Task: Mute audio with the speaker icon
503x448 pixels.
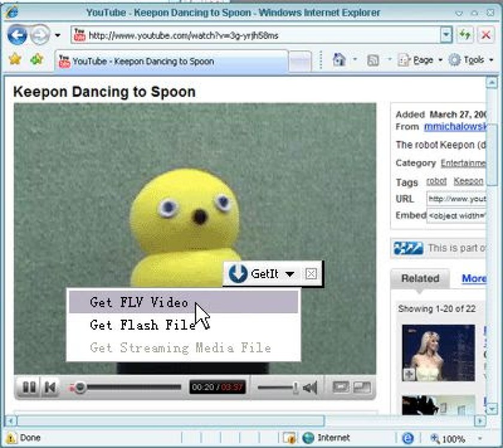Action: (310, 388)
